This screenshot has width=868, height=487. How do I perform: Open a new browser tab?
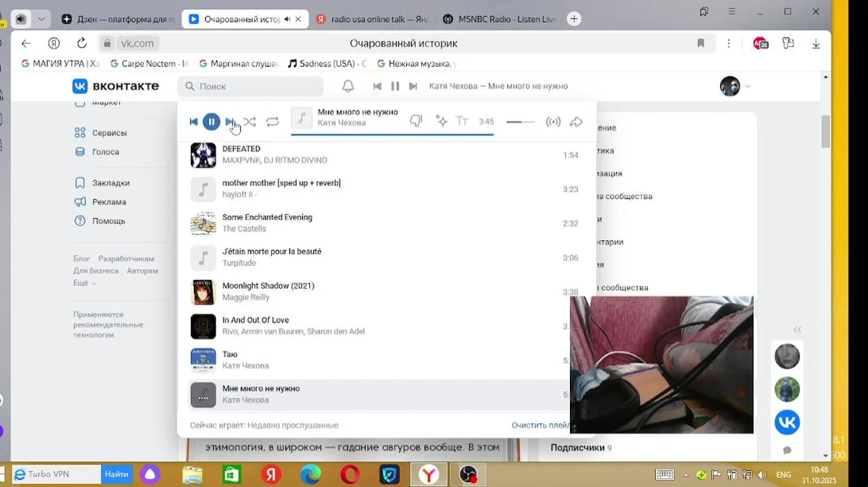coord(574,19)
